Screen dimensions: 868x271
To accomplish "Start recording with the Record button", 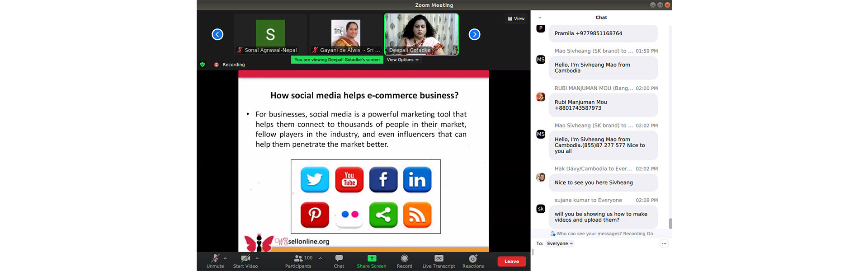I will 405,261.
